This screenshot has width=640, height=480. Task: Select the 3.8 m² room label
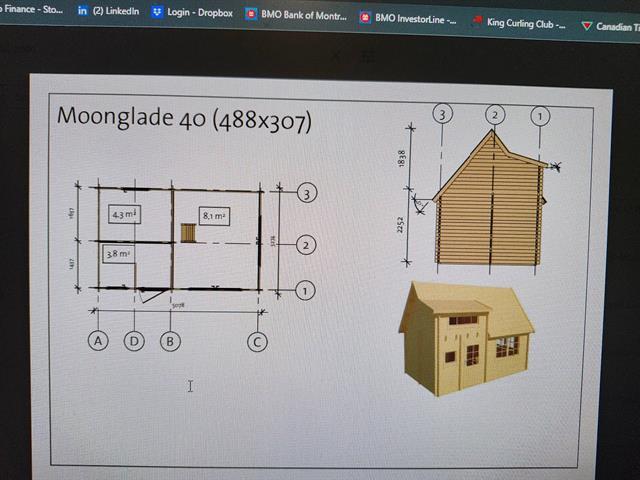pyautogui.click(x=118, y=254)
